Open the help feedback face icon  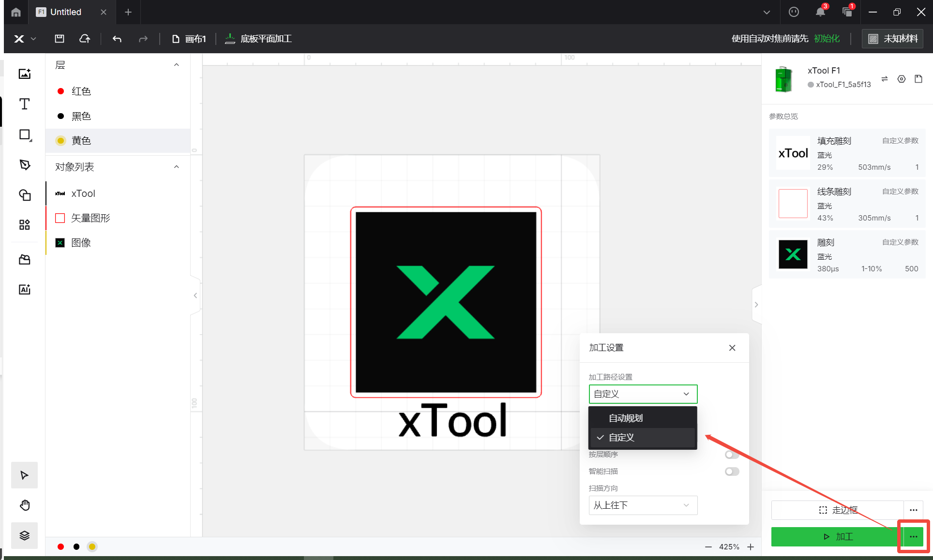(x=794, y=12)
